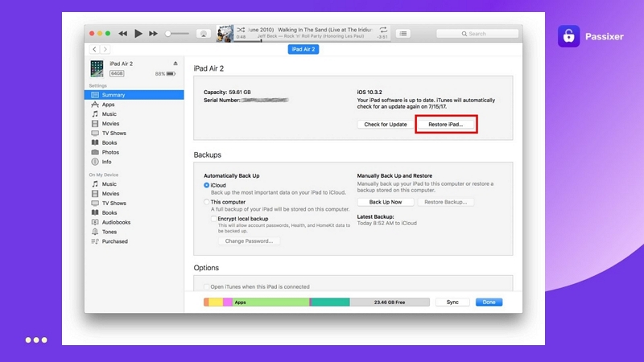This screenshot has height=362, width=644.
Task: Click the Search field
Action: [477, 34]
